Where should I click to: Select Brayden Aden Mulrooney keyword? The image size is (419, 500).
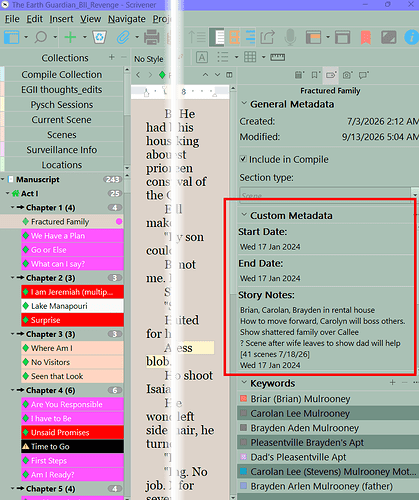click(304, 428)
